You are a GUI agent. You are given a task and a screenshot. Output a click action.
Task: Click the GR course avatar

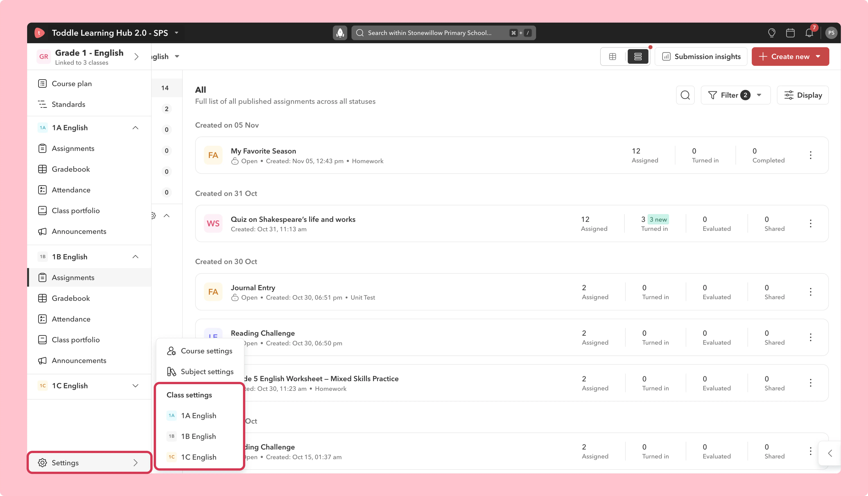(x=44, y=56)
